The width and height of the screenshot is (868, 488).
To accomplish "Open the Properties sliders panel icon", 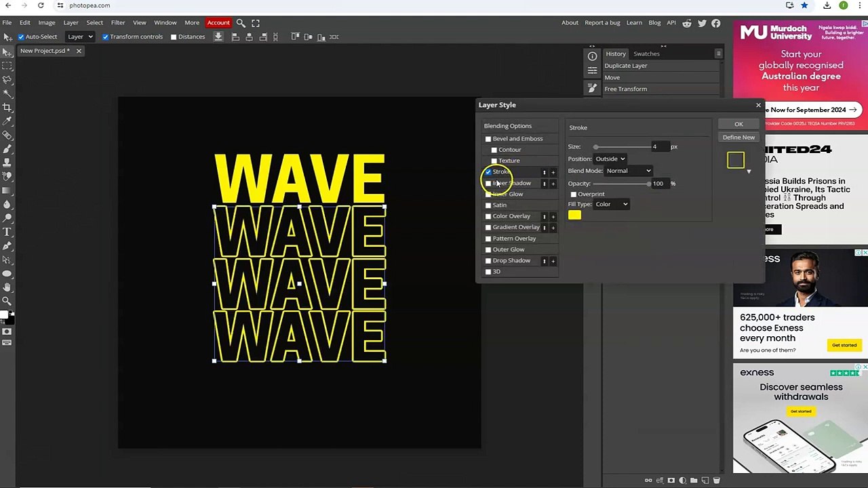I will (x=592, y=70).
